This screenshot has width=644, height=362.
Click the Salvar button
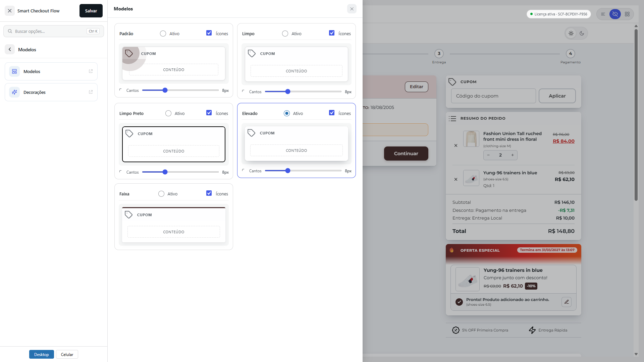[x=91, y=11]
